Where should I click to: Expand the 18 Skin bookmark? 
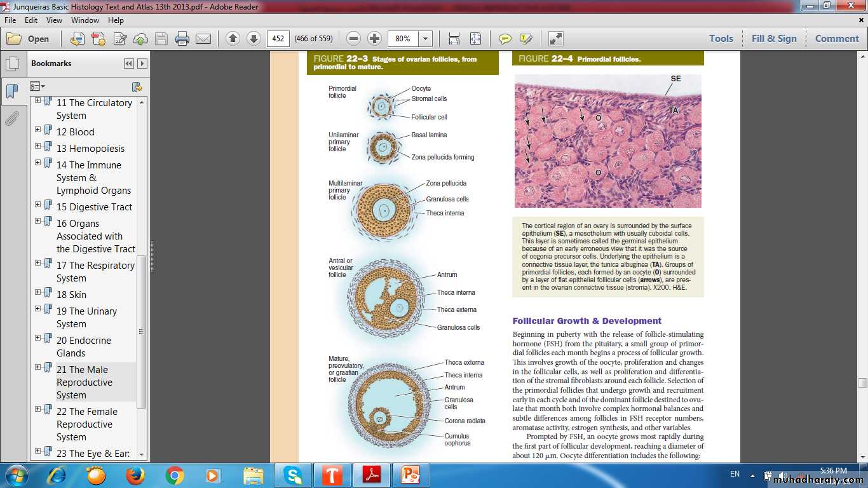(38, 292)
